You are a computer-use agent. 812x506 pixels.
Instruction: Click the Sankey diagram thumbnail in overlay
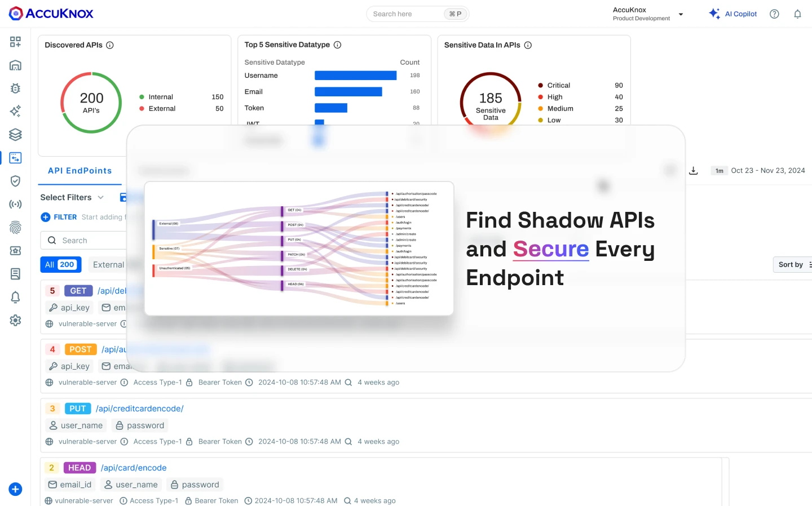(x=299, y=248)
